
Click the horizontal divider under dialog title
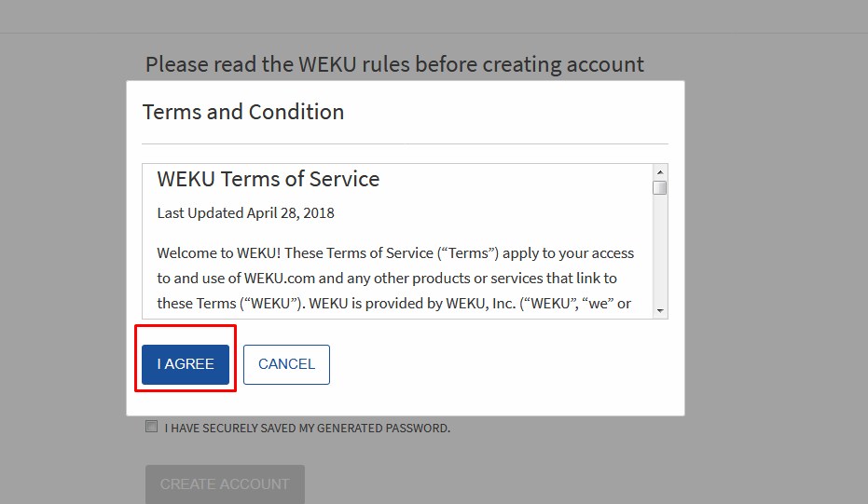pyautogui.click(x=405, y=143)
